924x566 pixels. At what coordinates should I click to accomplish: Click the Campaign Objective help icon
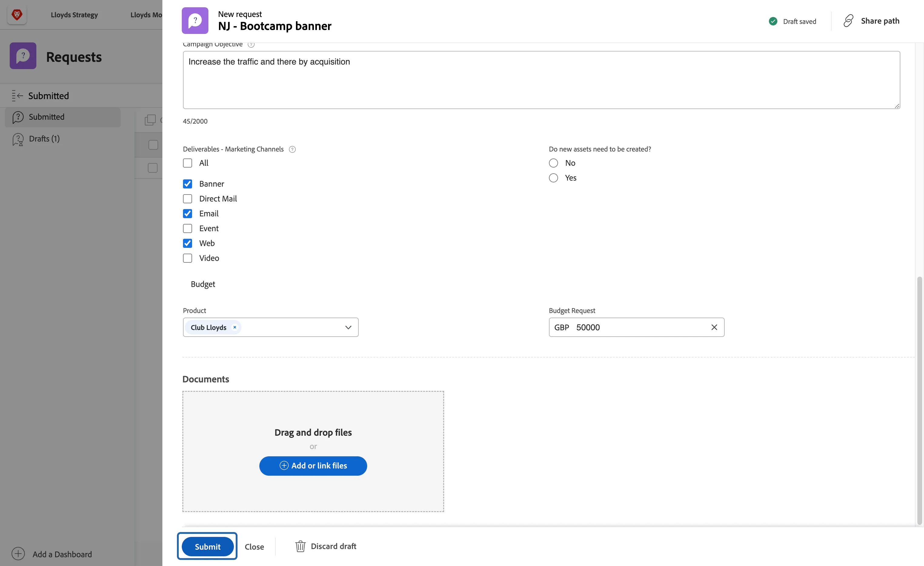(x=251, y=44)
